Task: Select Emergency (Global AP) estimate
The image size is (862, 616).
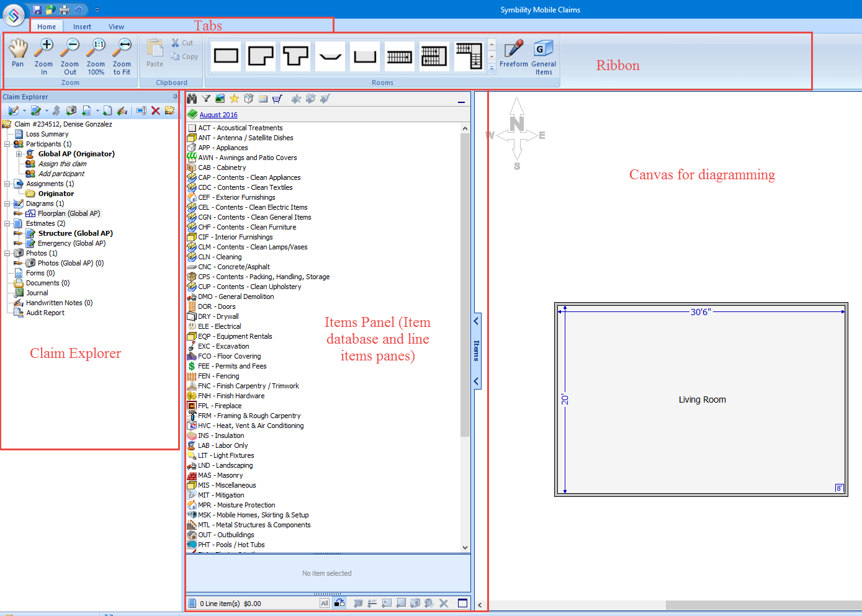Action: tap(72, 243)
